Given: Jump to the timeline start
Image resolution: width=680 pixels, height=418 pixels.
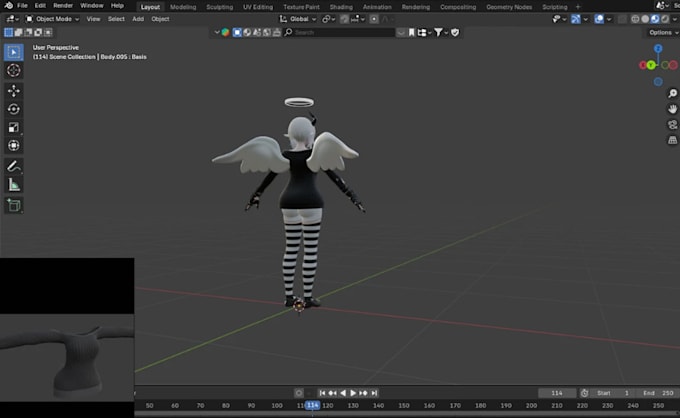Looking at the screenshot, I should 322,393.
